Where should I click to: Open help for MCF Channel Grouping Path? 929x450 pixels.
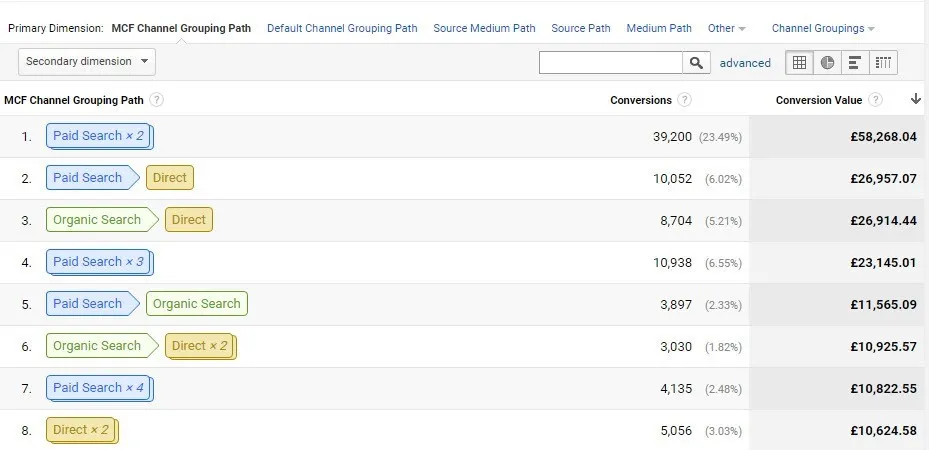click(x=156, y=100)
